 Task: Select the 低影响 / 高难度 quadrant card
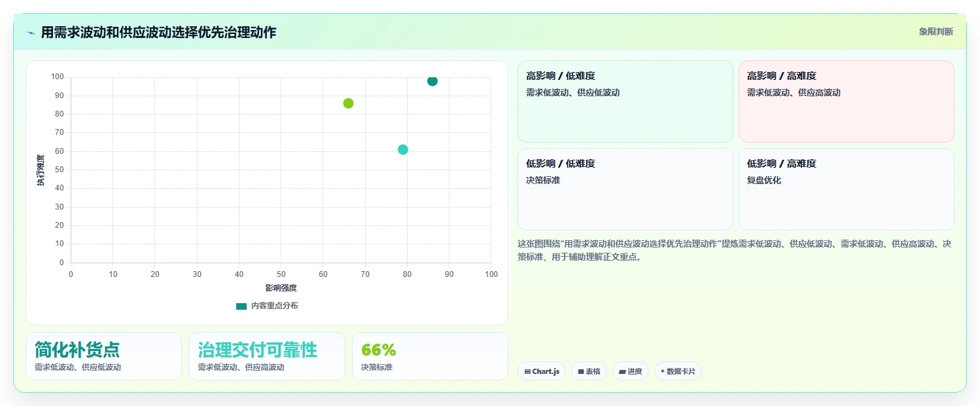coord(846,189)
